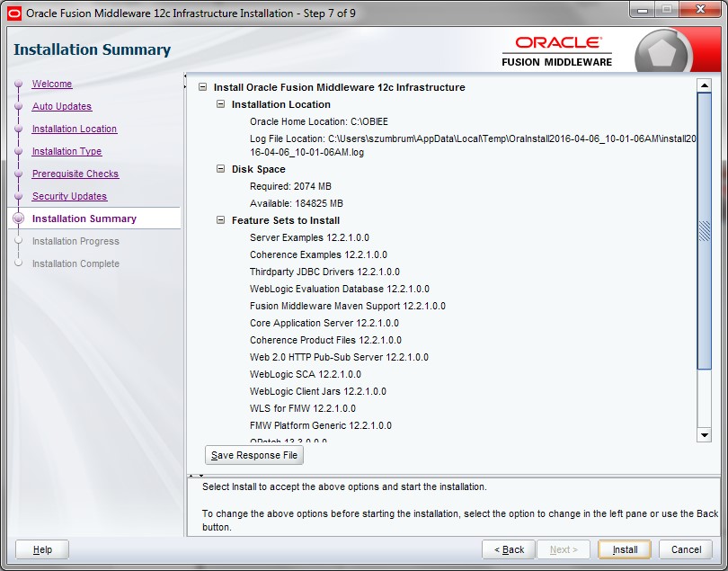Click the summary pane vertical scrollbar thumb
This screenshot has width=728, height=571.
[705, 229]
